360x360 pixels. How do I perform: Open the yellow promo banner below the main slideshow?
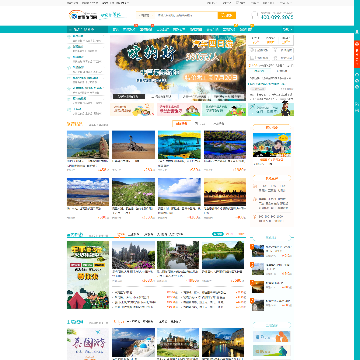(132, 109)
